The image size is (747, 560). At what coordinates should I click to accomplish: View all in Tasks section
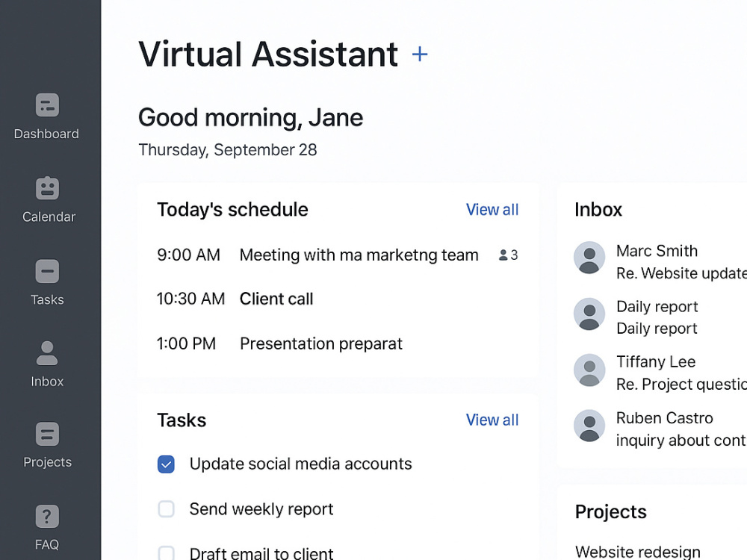click(x=492, y=420)
